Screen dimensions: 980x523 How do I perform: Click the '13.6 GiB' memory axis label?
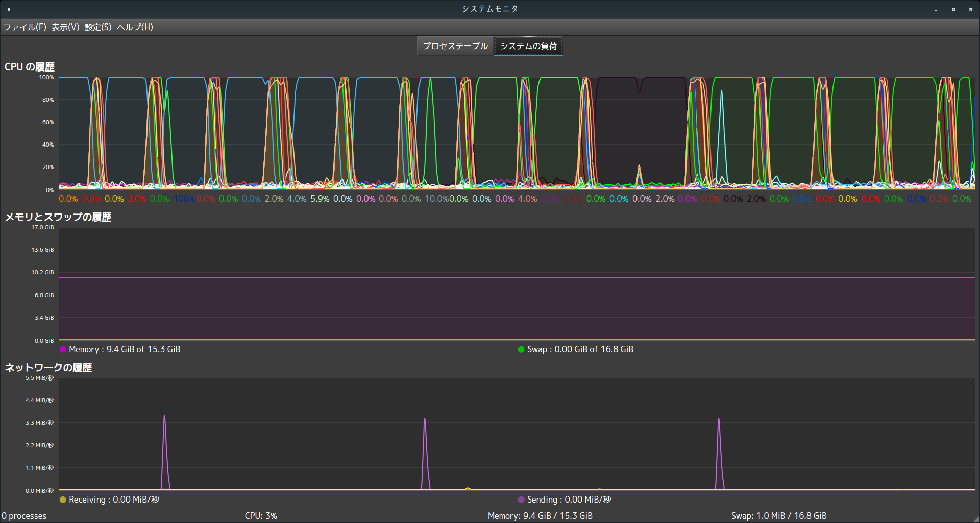[42, 250]
